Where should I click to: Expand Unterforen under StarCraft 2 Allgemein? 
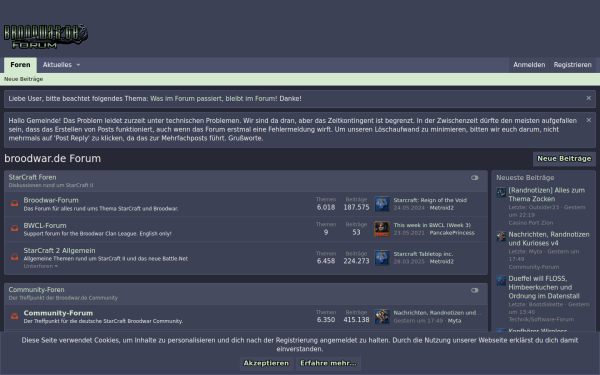point(41,266)
